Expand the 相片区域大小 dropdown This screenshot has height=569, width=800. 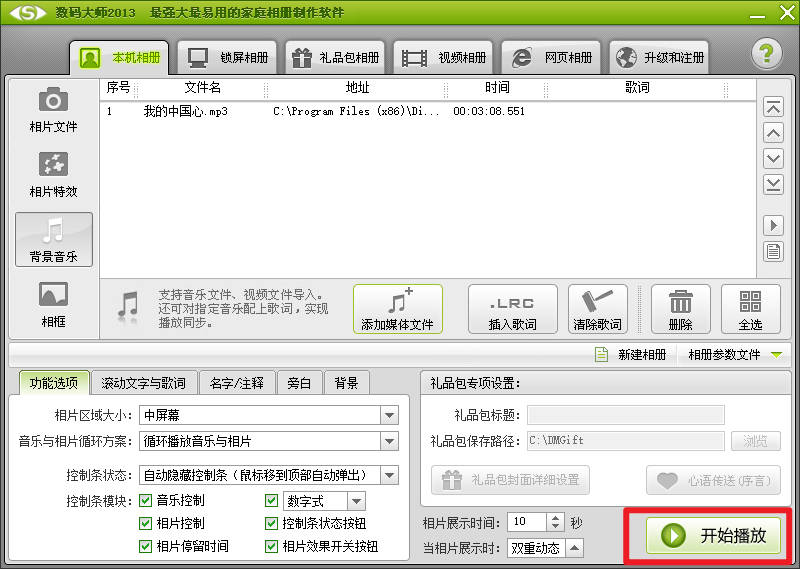pyautogui.click(x=389, y=415)
